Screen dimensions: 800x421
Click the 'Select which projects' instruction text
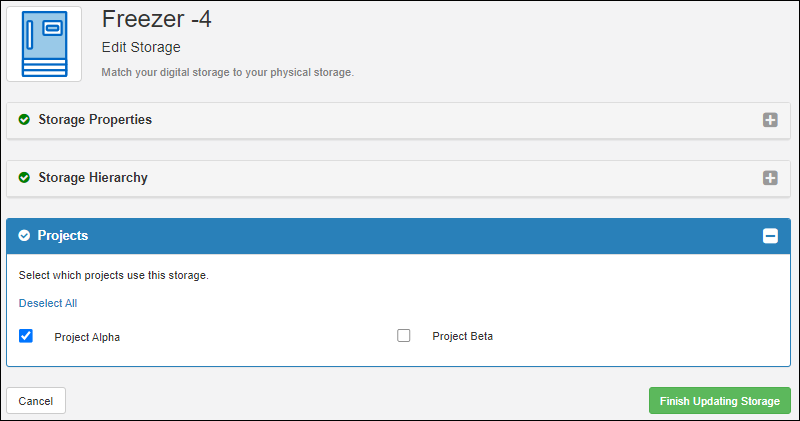point(114,275)
